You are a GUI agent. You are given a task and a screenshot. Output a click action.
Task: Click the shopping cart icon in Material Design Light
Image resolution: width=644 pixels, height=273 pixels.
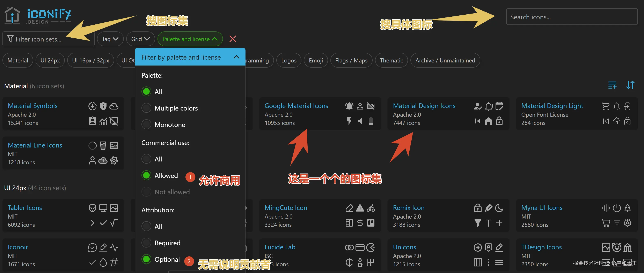(x=605, y=106)
